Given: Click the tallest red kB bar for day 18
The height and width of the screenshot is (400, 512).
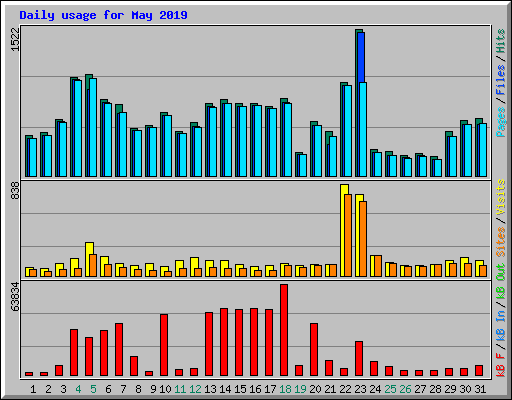Looking at the screenshot, I should pos(284,330).
